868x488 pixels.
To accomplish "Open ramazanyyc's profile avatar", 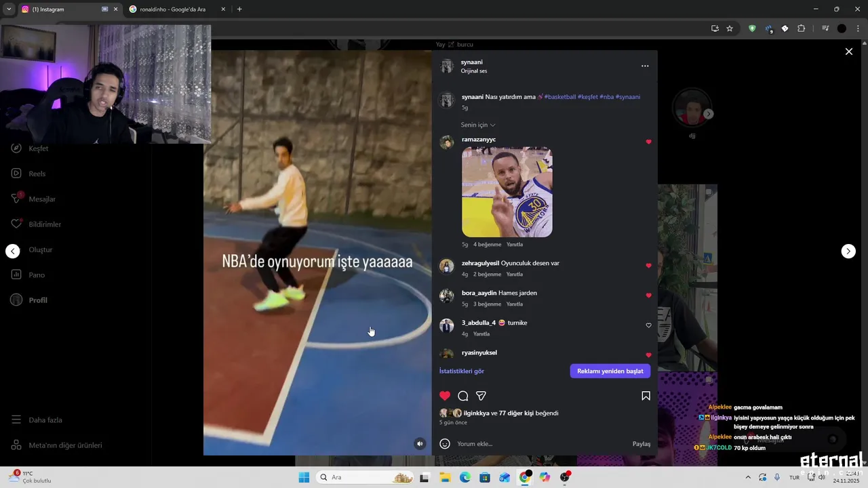I will 446,142.
